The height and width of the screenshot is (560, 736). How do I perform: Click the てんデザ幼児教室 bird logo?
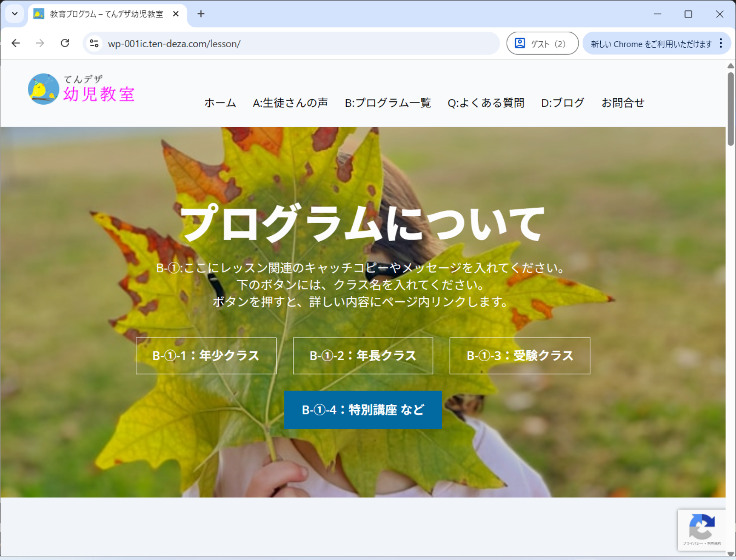coord(43,89)
